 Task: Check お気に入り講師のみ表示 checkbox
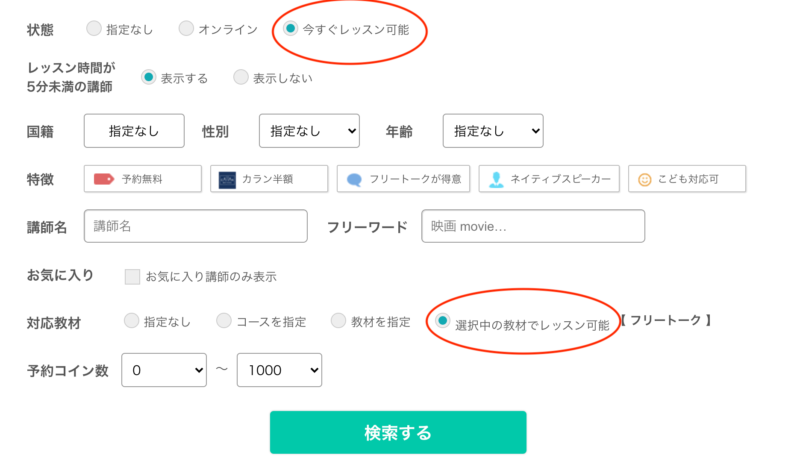(x=132, y=276)
